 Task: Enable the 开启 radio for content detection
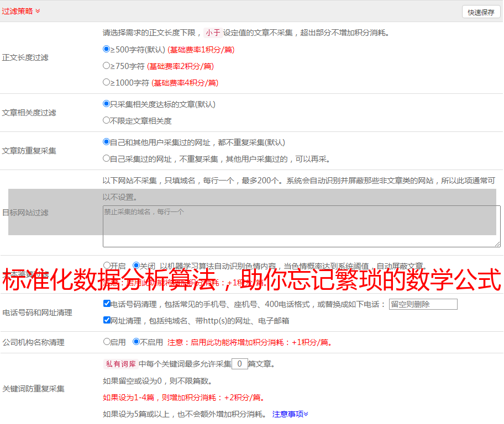[x=107, y=266]
